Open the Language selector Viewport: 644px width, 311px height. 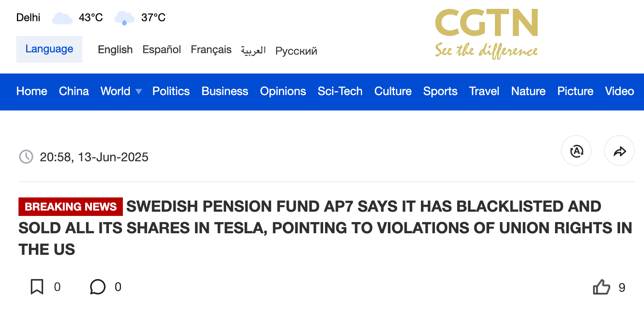pos(49,49)
